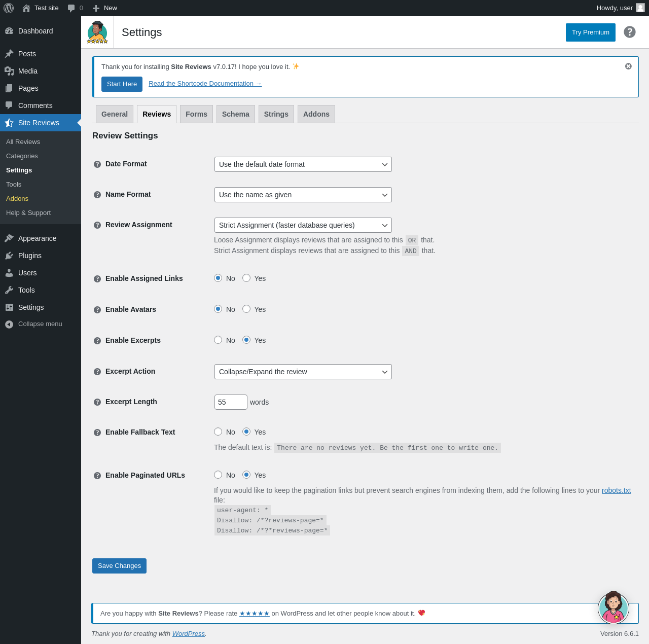
Task: Click the Collapse menu arrow icon
Action: click(9, 324)
